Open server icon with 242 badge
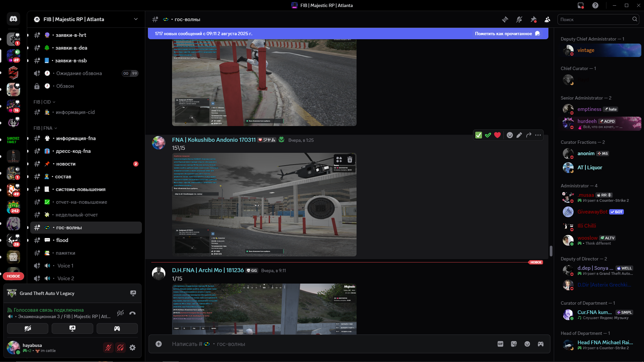The image size is (644, 362). pos(13,207)
